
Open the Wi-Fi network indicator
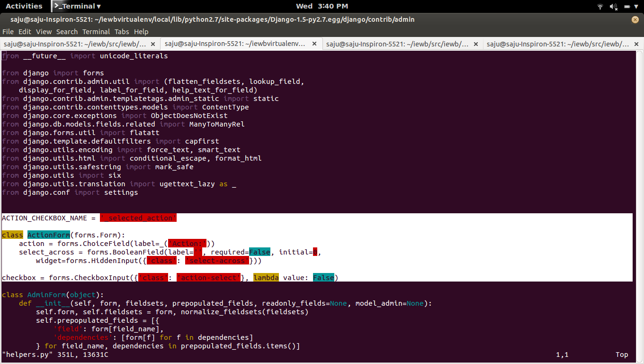[600, 6]
